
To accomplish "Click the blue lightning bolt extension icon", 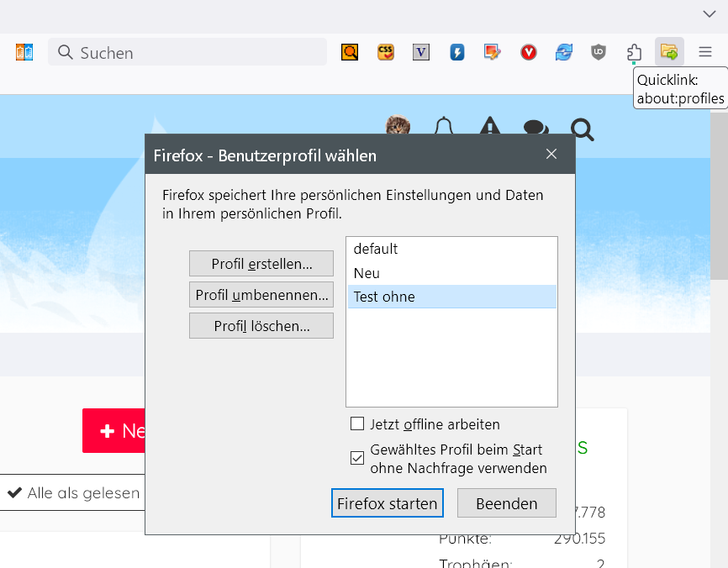I will click(x=456, y=52).
